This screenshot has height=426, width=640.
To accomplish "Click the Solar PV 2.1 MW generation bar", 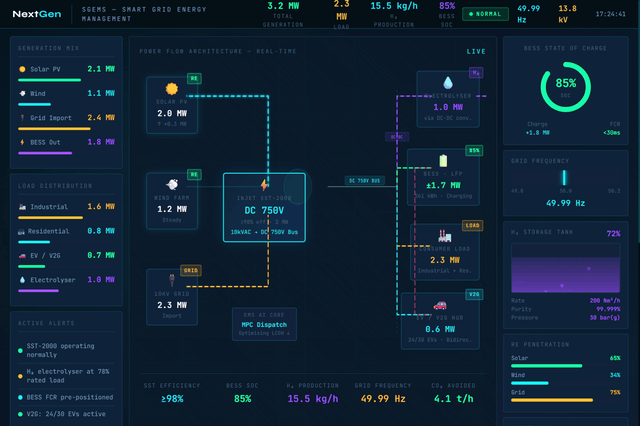I will pos(49,80).
